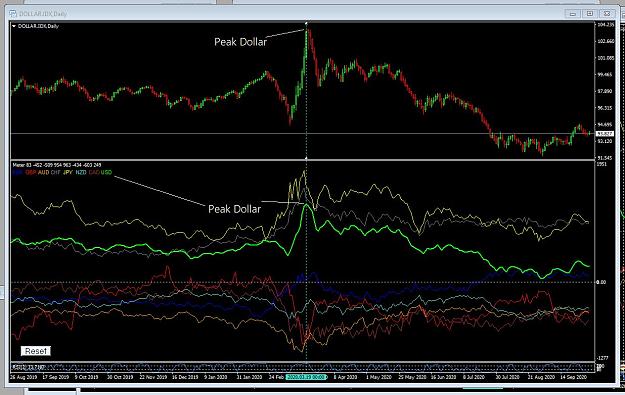The width and height of the screenshot is (625, 395).
Task: Click the 25 May 2020 date label
Action: (x=412, y=377)
